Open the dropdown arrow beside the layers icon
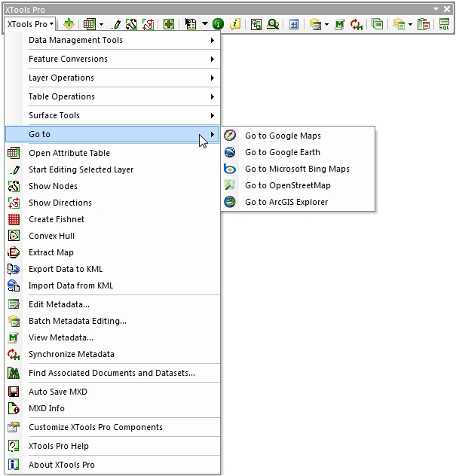 (x=410, y=24)
